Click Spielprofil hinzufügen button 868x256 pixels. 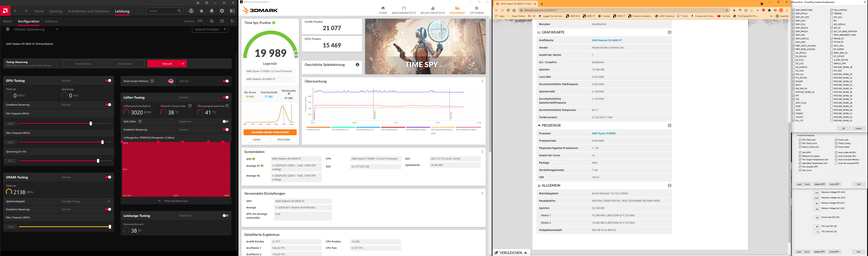point(210,29)
